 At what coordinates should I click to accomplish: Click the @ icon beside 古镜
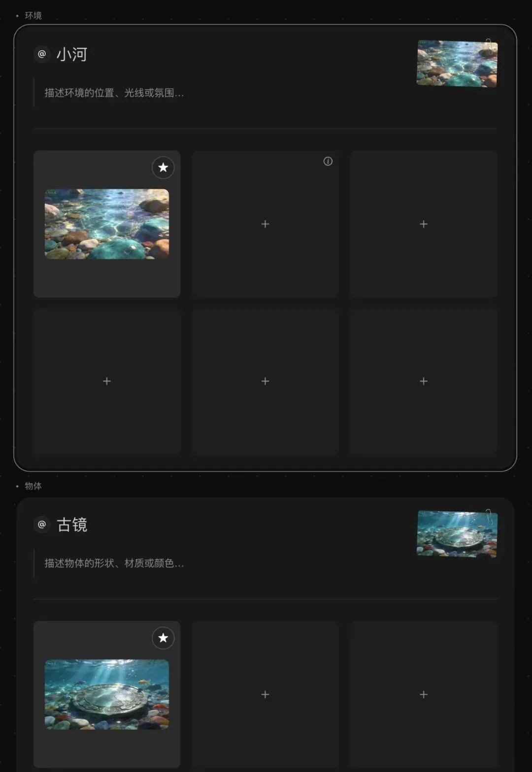click(x=42, y=524)
